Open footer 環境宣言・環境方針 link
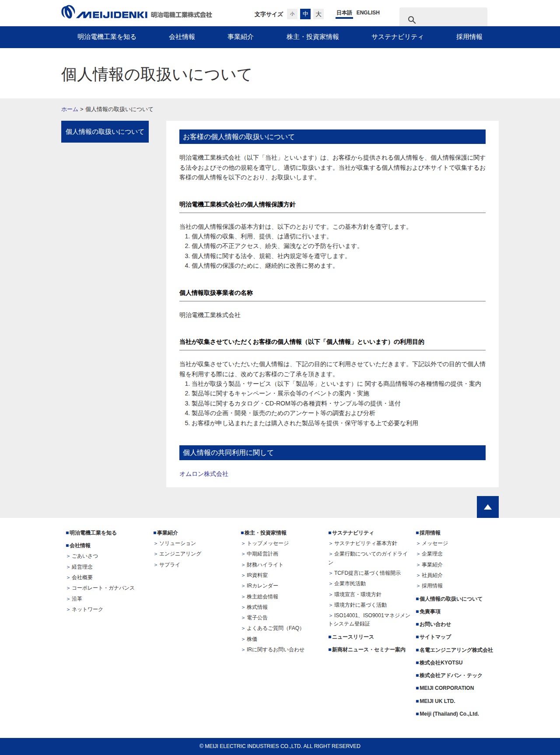This screenshot has height=755, width=560. pos(357,594)
